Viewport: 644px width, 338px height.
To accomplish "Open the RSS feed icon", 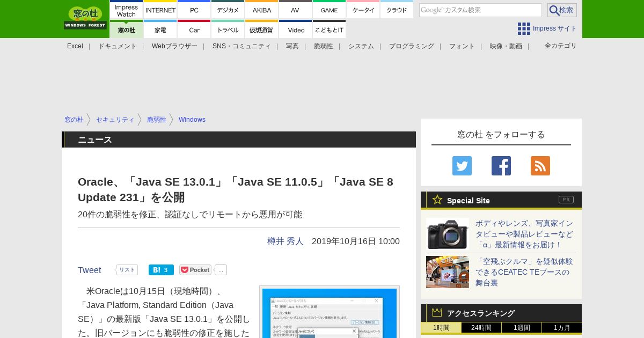I will [540, 166].
